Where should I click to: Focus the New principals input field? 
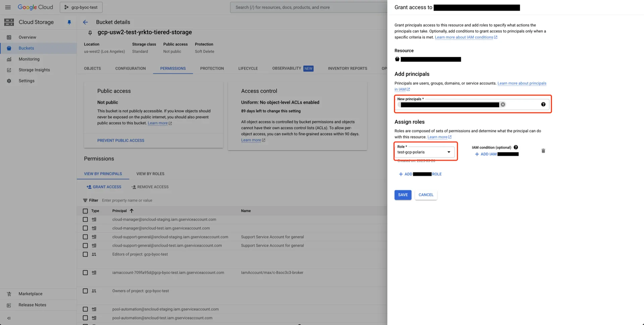pyautogui.click(x=472, y=104)
